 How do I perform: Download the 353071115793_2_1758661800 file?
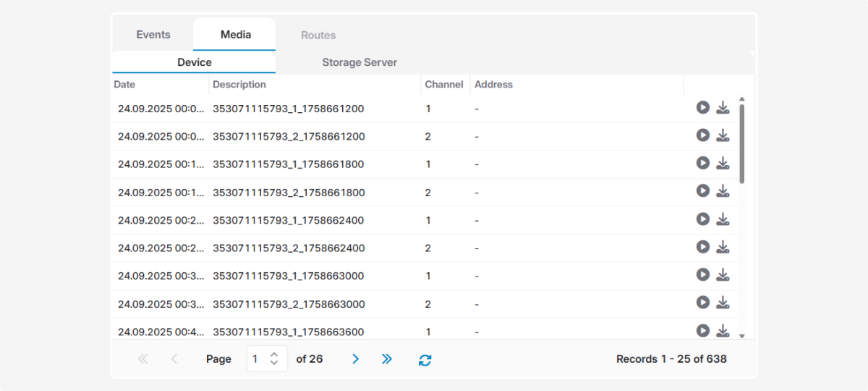tap(723, 191)
